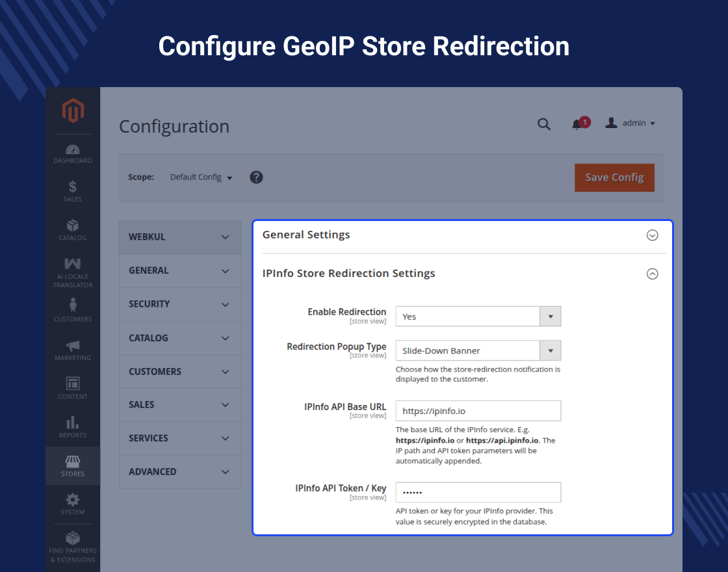Expand the WEBKUL configuration tab
This screenshot has width=728, height=572.
pyautogui.click(x=179, y=237)
